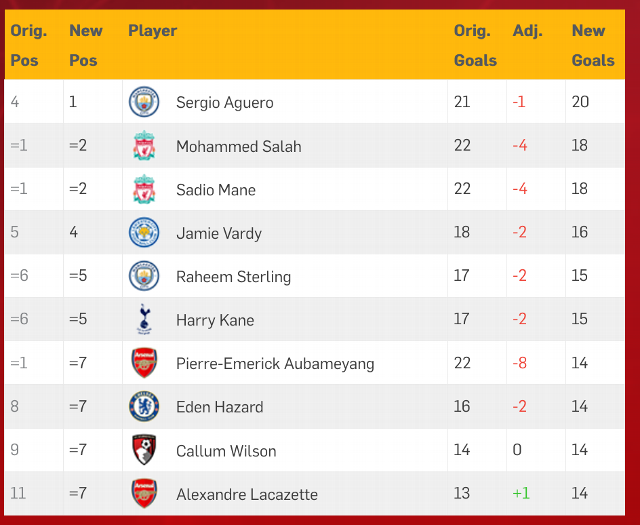The width and height of the screenshot is (640, 525).
Task: Click the Orig. Pos column header
Action: coord(29,45)
